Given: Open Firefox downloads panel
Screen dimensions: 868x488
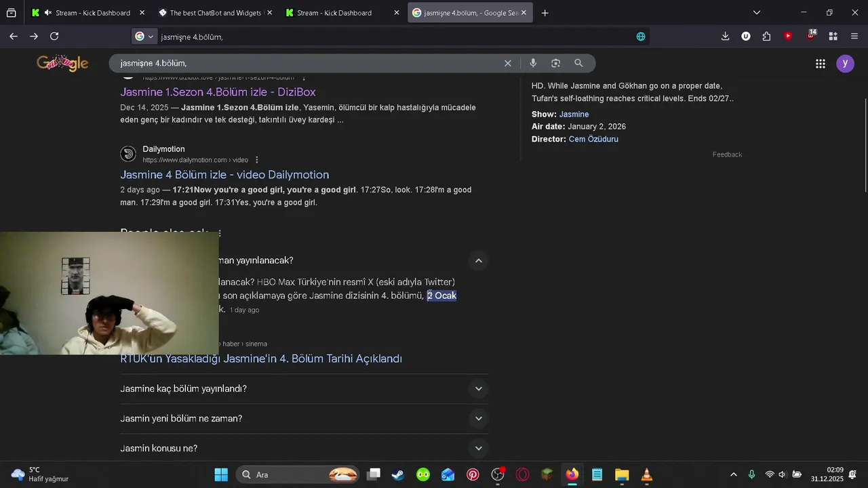Looking at the screenshot, I should [725, 36].
